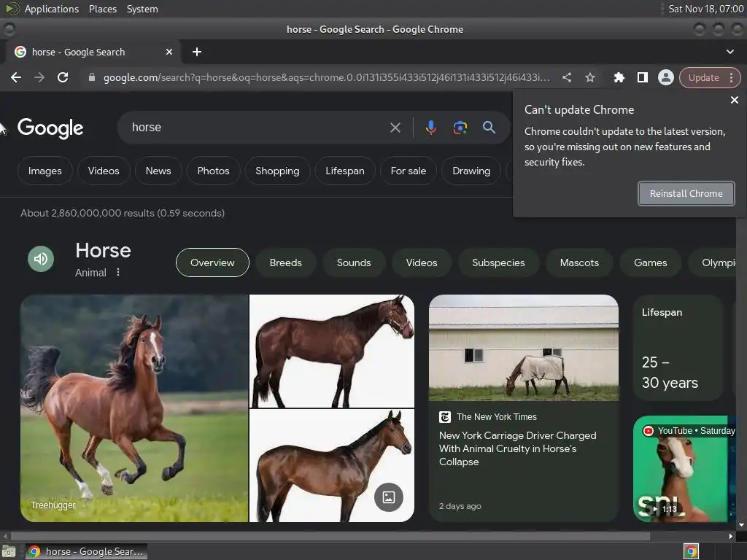Open the horse in blanket news photo

tap(524, 348)
